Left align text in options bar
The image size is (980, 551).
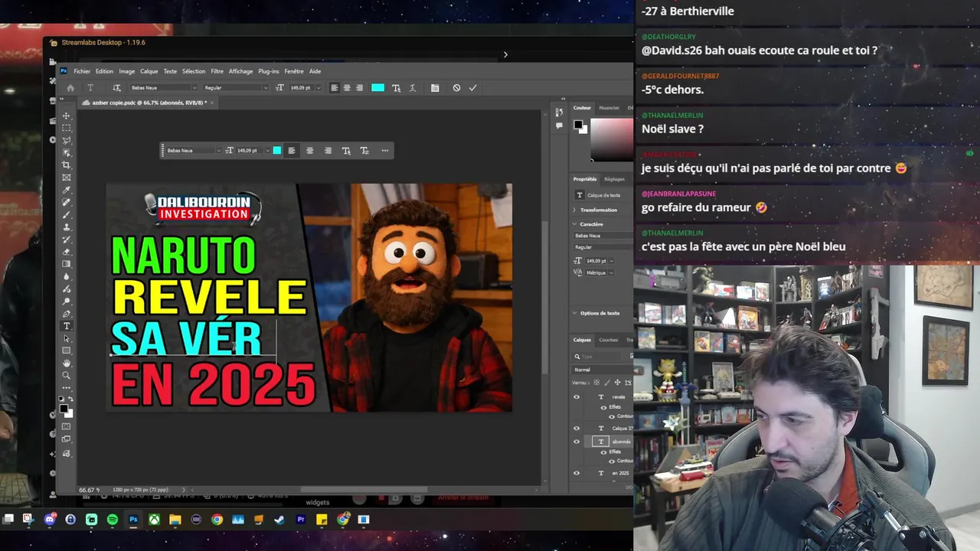pos(335,88)
